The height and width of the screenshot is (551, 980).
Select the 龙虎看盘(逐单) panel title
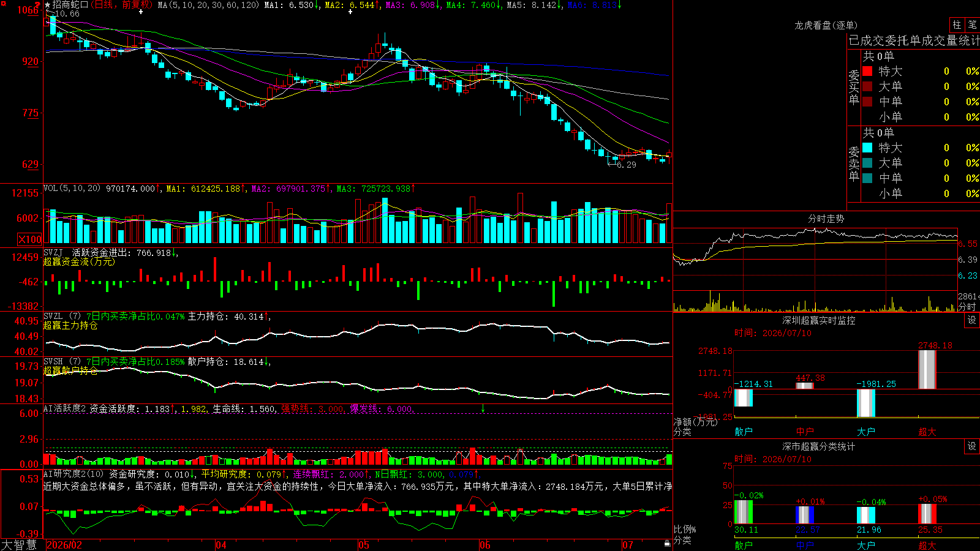826,25
